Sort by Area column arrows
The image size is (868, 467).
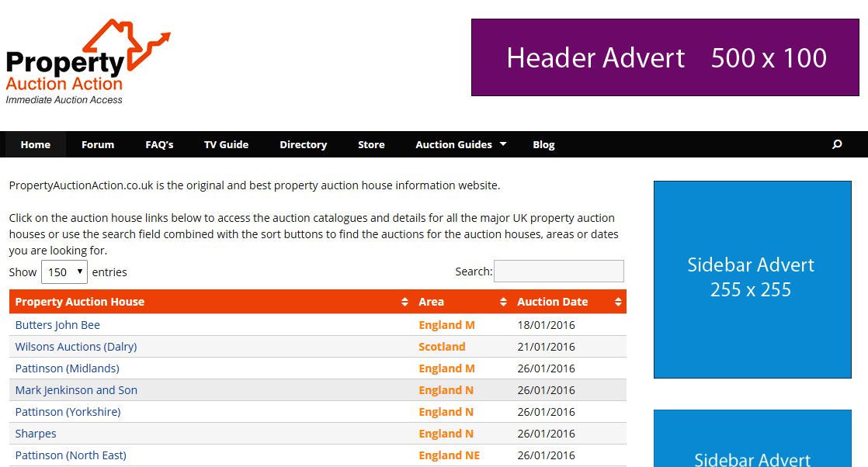[503, 302]
